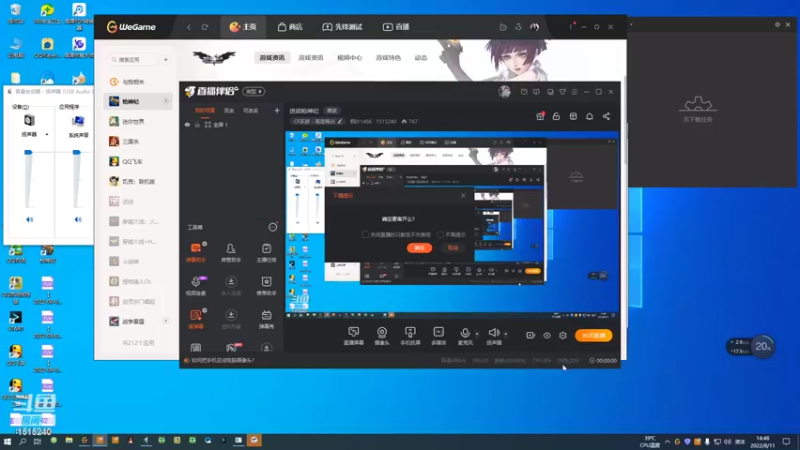Viewport: 800px width, 450px height.
Task: Open WeGame more-options menu with red dot
Action: tap(571, 26)
